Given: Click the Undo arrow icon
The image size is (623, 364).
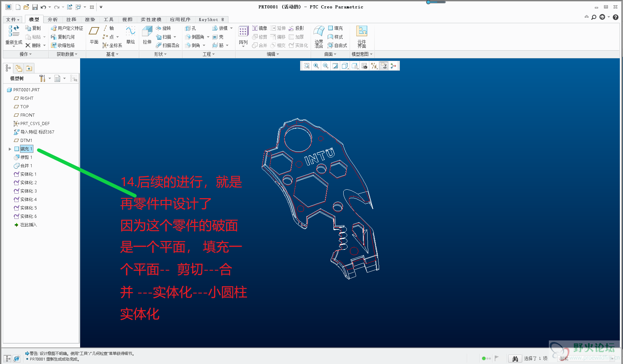Looking at the screenshot, I should point(43,7).
